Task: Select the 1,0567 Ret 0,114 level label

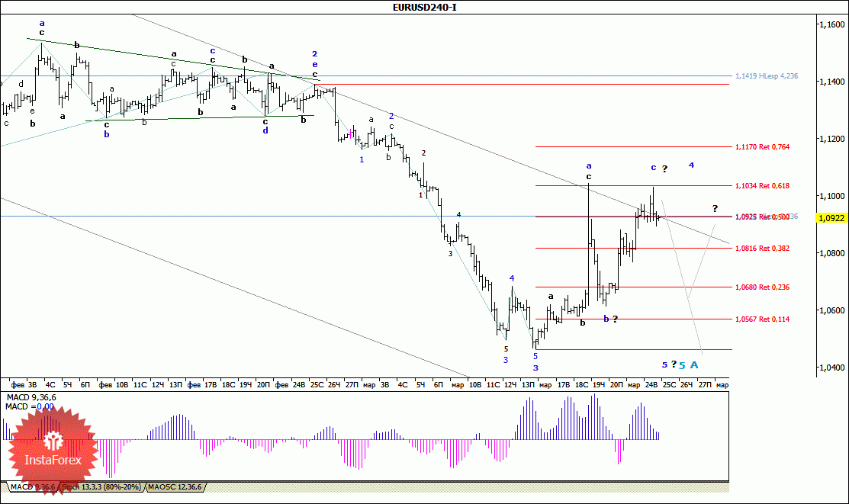Action: [762, 319]
